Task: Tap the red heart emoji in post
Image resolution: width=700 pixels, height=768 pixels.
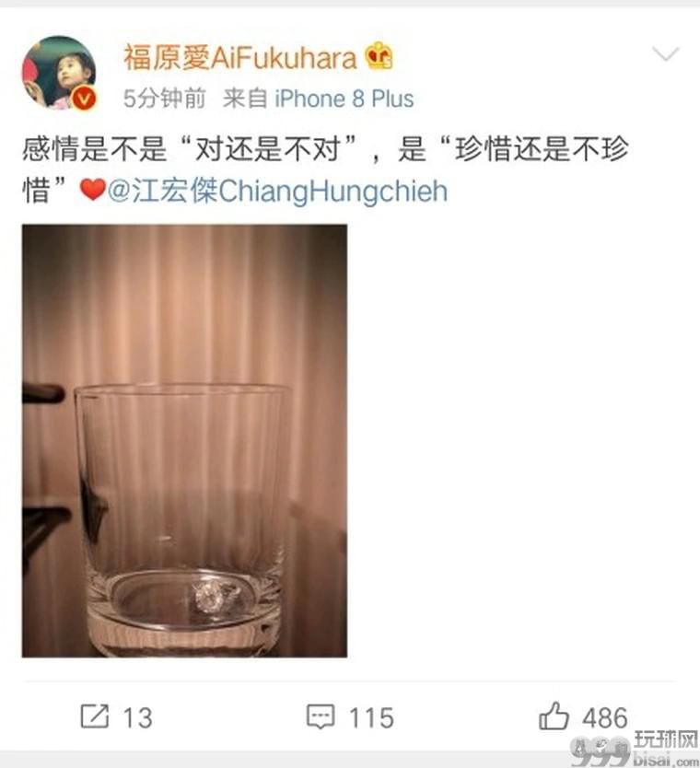Action: [93, 190]
